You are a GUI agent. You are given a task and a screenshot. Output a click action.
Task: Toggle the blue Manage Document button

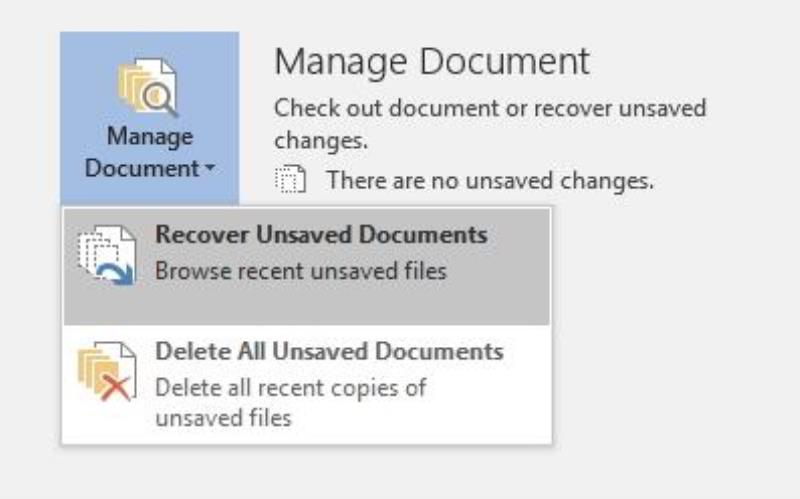pos(149,118)
